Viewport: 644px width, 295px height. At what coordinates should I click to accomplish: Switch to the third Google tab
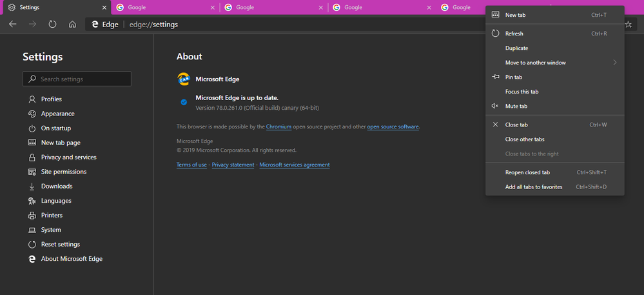(382, 7)
